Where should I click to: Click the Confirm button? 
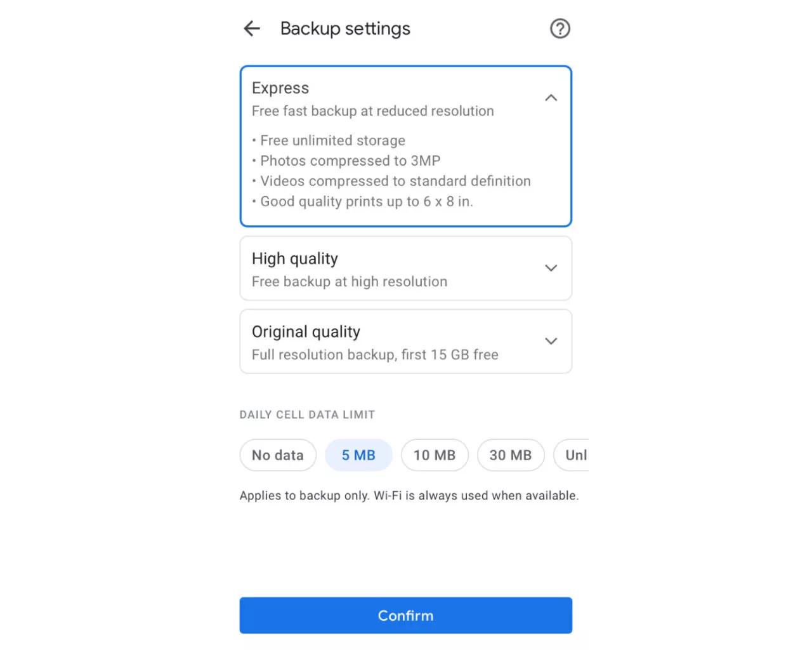406,615
